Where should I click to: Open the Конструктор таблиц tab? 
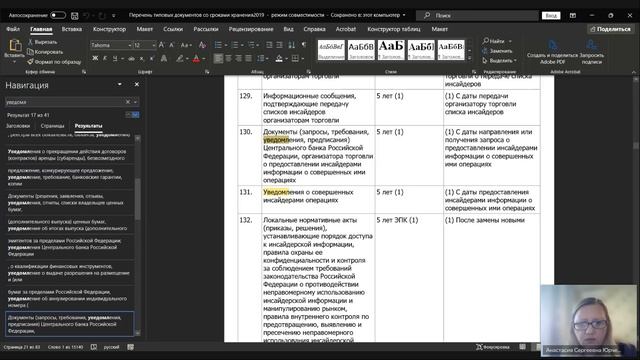(x=393, y=29)
